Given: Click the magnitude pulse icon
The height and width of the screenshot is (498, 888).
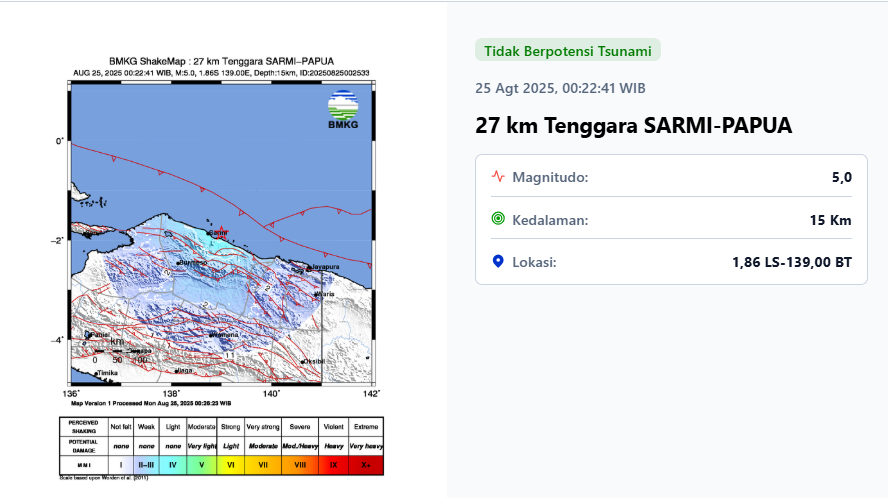Looking at the screenshot, I should click(498, 176).
